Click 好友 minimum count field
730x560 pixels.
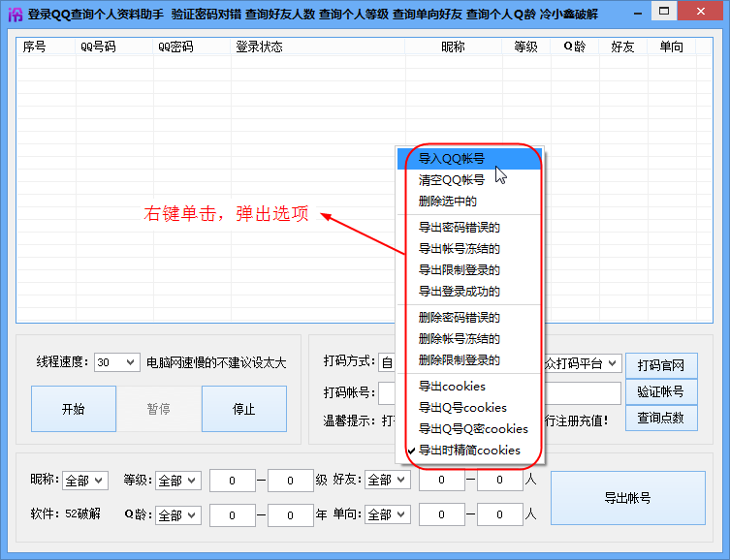442,480
